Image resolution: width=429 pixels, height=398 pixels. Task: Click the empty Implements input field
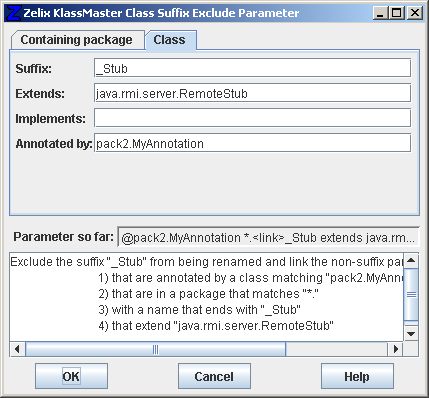tap(252, 118)
